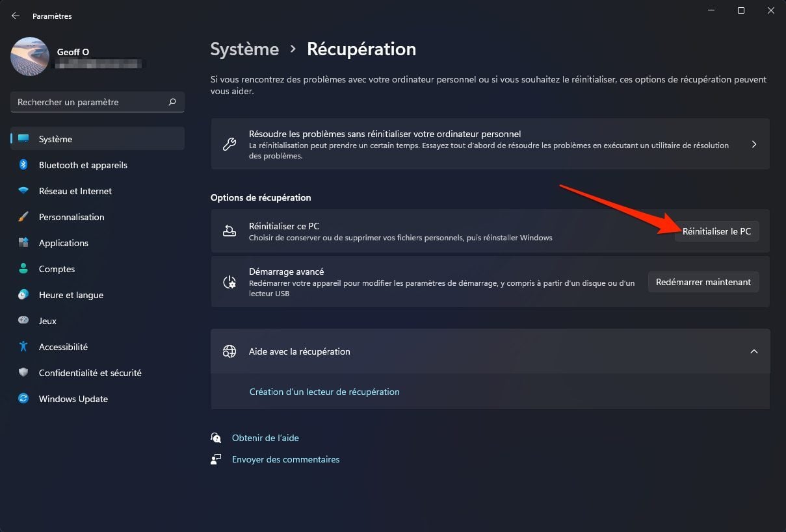Click the Jeux gamepad icon
Screen dimensions: 786x532
pyautogui.click(x=23, y=321)
